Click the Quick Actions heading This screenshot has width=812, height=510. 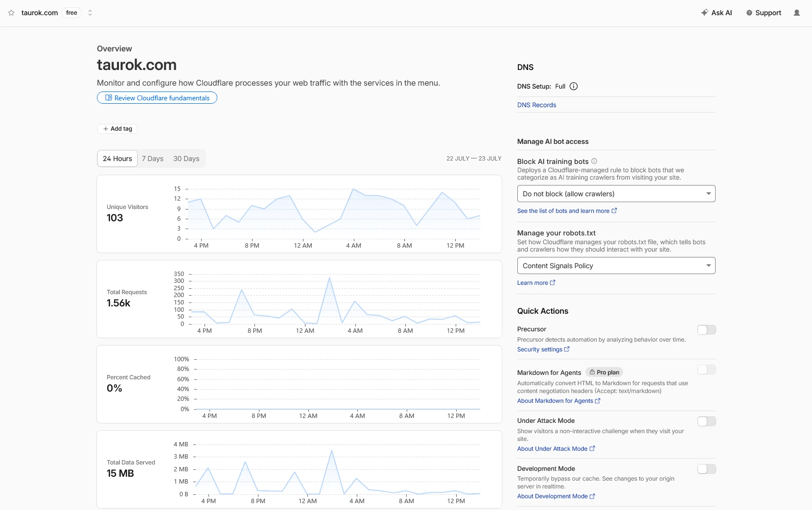point(543,311)
